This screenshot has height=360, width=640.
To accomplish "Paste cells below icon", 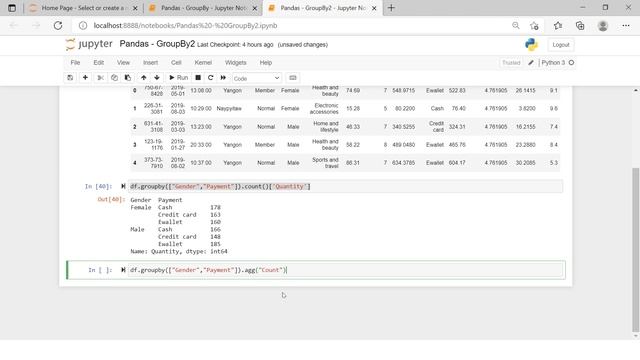I will pos(128,78).
